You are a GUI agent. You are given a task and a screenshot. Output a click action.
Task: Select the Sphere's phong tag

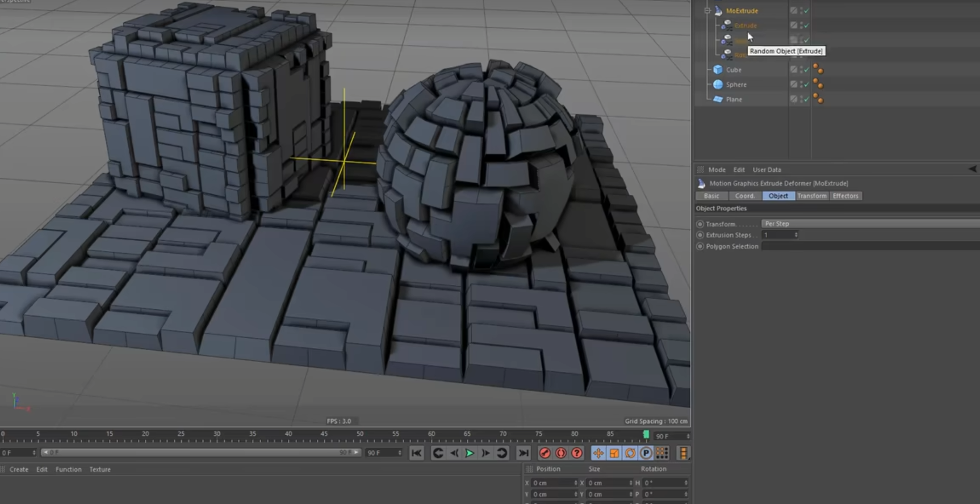tap(818, 84)
